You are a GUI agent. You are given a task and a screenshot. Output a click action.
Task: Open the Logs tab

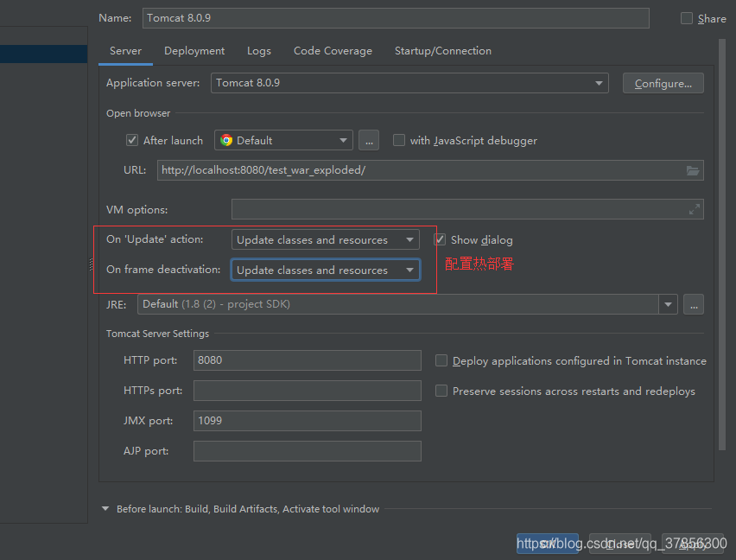(x=259, y=51)
